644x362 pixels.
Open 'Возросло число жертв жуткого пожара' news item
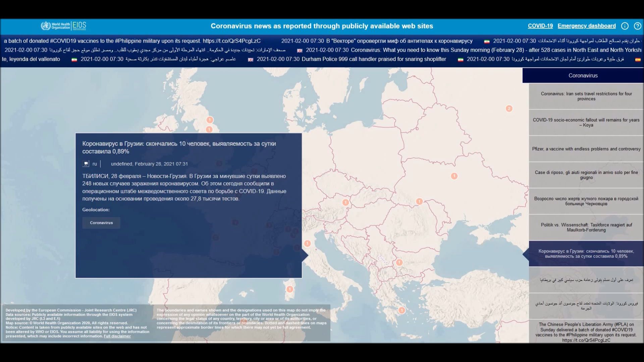586,201
